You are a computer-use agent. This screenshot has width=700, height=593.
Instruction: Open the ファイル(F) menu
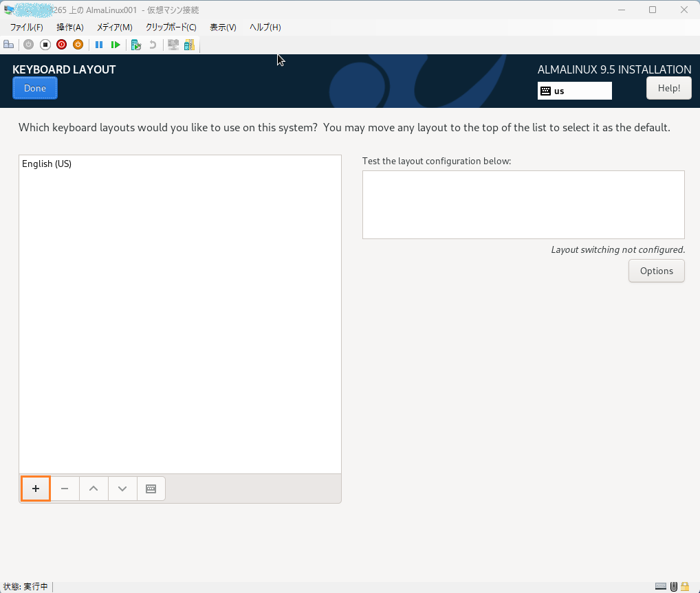(x=26, y=27)
